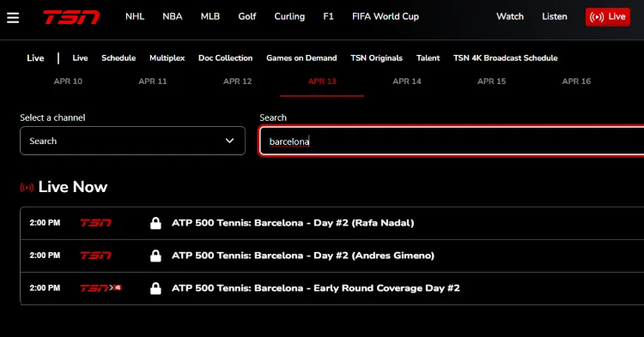Viewport: 644px width, 337px height.
Task: Click TSN4 channel logo in Early Round row
Action: click(100, 288)
